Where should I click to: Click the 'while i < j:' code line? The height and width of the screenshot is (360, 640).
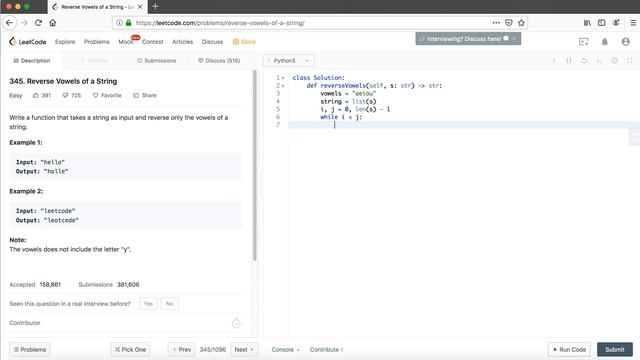pos(341,117)
